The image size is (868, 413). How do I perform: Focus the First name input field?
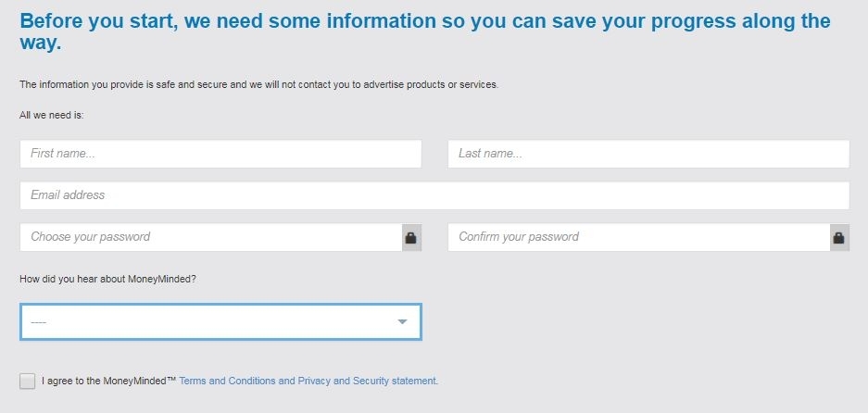[x=220, y=154]
